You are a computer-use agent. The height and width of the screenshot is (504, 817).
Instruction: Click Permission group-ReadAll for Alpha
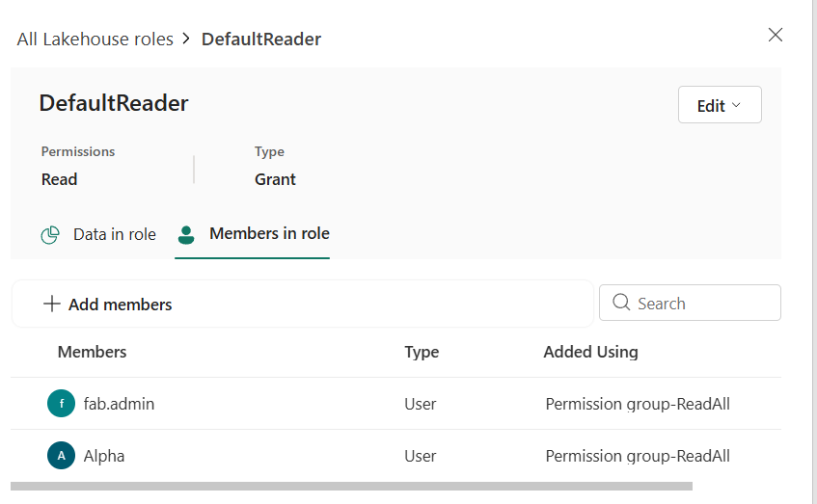click(638, 456)
